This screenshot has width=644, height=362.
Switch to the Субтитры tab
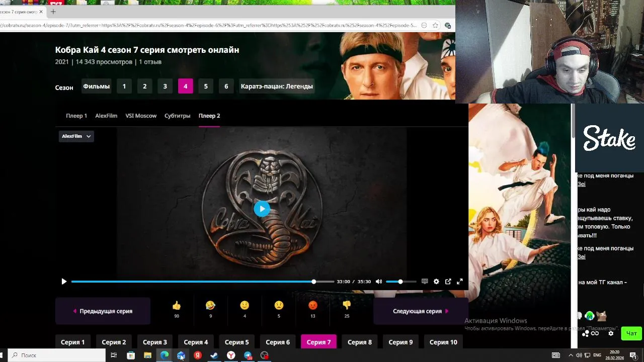coord(177,116)
